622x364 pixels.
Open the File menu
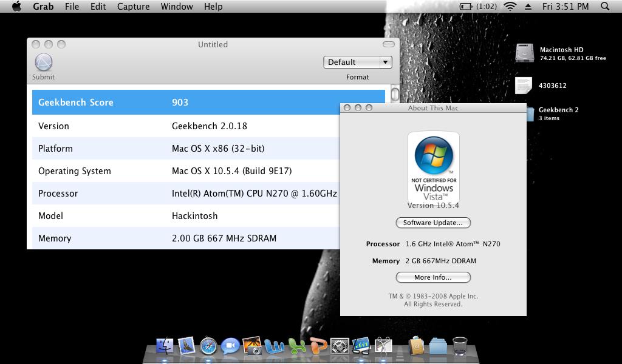(72, 6)
